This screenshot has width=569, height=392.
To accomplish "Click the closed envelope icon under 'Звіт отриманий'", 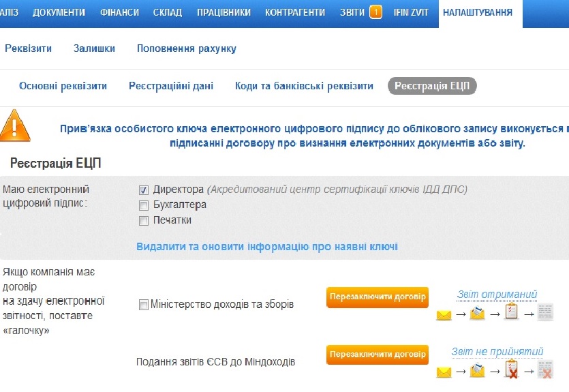I will tap(444, 315).
